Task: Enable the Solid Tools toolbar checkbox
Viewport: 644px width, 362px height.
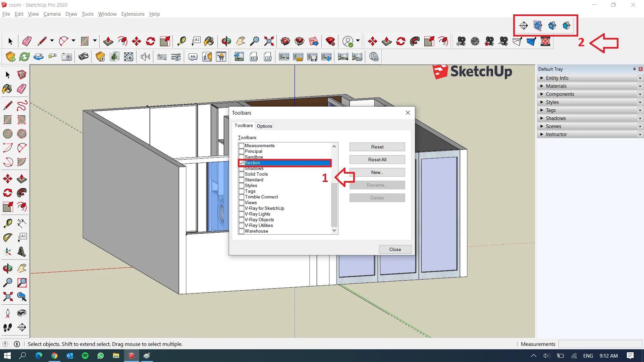Action: 241,174
